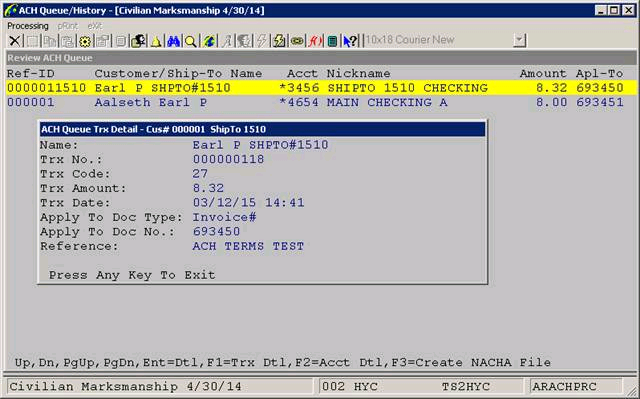Click the yellow lightning bolt page icon
Screen dimensions: 640x399
click(279, 41)
